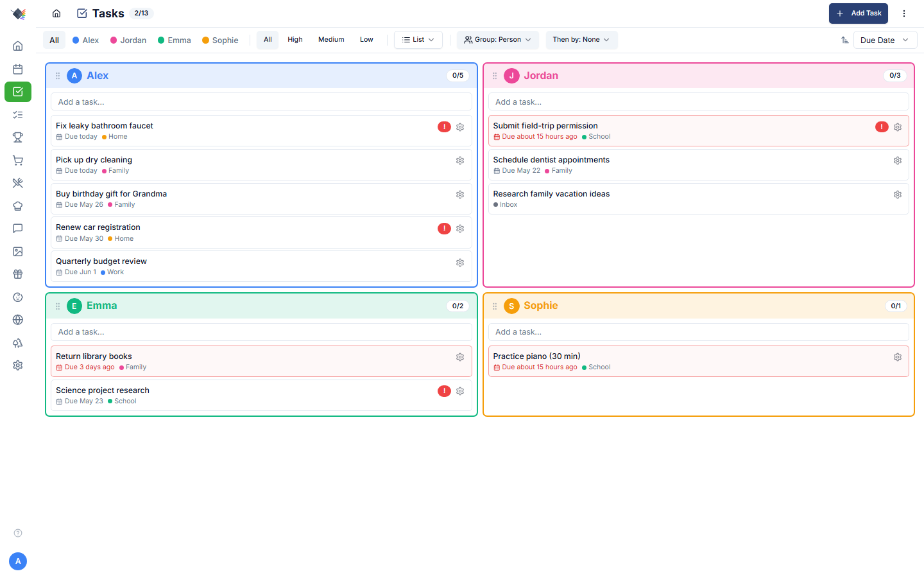Open the gift icon in the sidebar
This screenshot has width=924, height=578.
tap(18, 274)
